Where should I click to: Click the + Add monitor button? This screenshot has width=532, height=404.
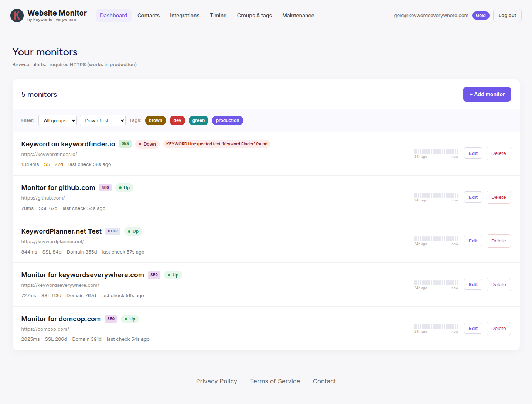(487, 94)
